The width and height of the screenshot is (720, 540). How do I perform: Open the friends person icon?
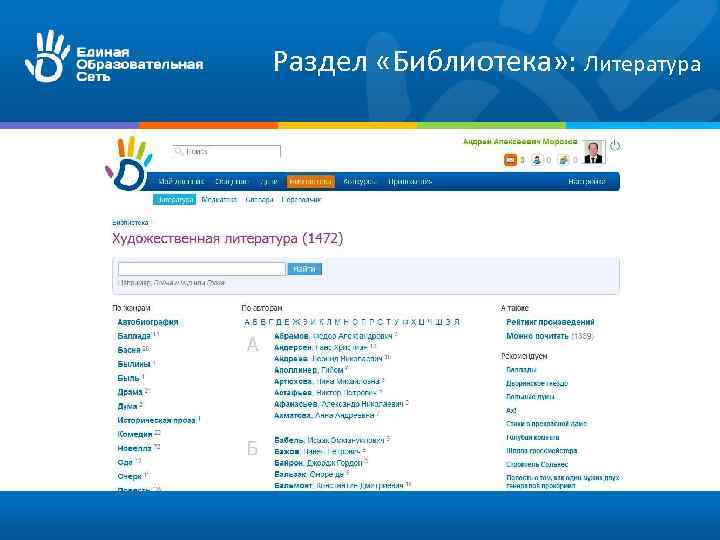pos(537,160)
